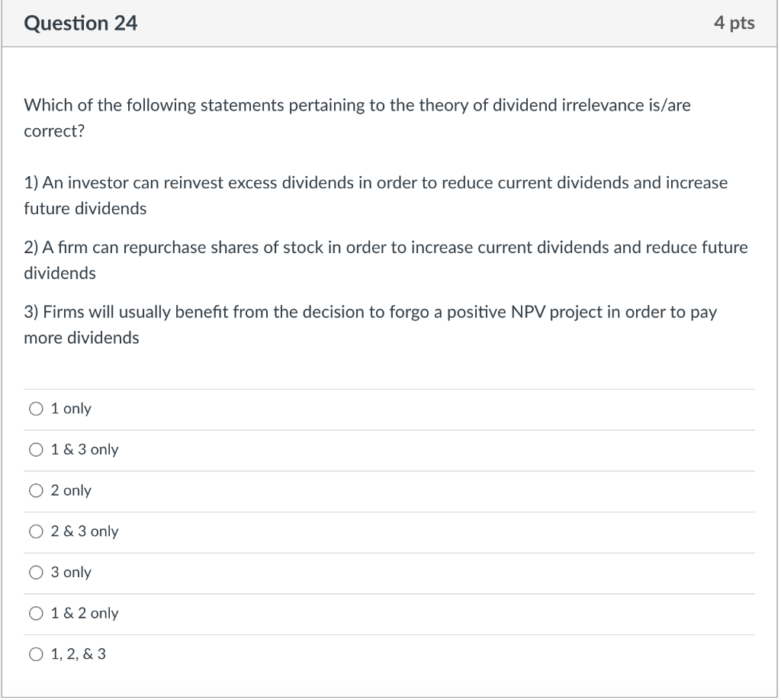The width and height of the screenshot is (781, 700).
Task: Click statement 3 about positive NPV project
Action: point(370,325)
